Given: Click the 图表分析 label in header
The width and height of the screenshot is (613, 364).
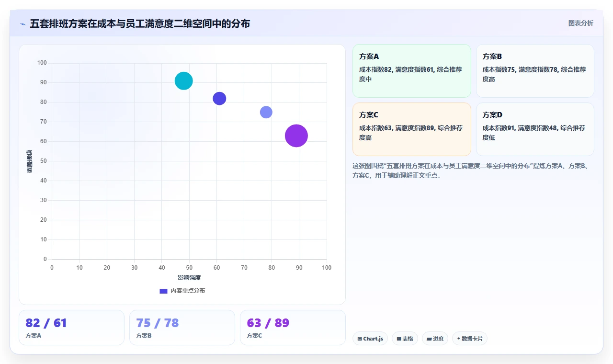Looking at the screenshot, I should click(x=580, y=23).
